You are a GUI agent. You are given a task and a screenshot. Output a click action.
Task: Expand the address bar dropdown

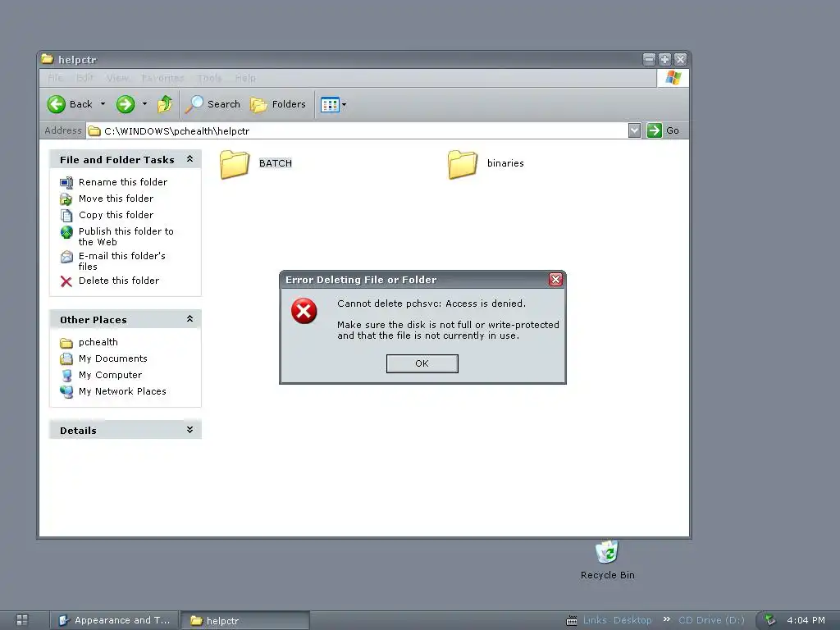634,130
